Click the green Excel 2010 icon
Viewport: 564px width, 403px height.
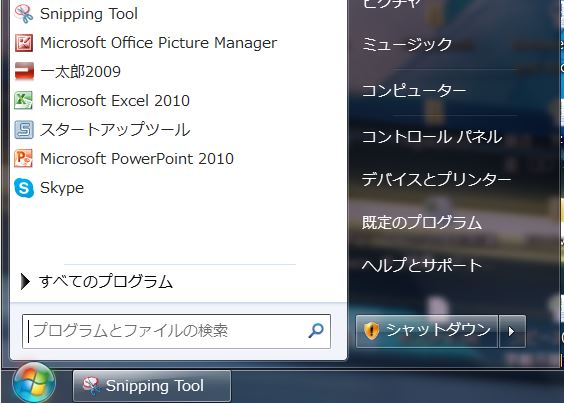pos(23,100)
